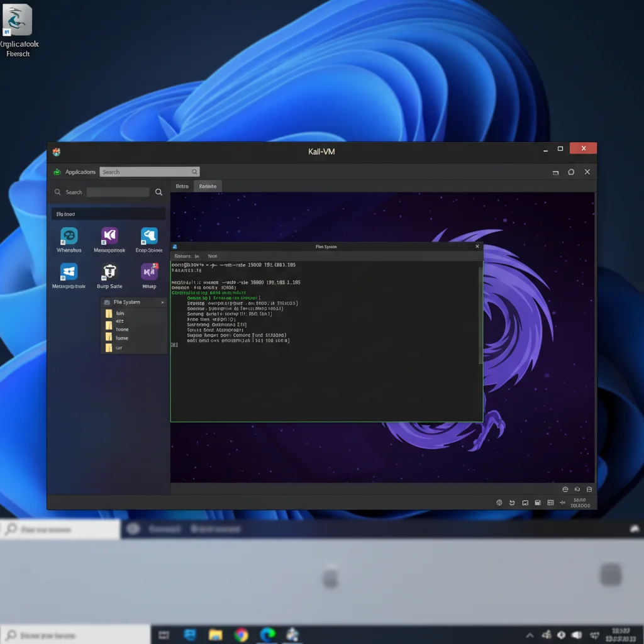Click the last icon in inner panel bottom-right
Viewport: 644px width, 644px height.
coord(589,489)
